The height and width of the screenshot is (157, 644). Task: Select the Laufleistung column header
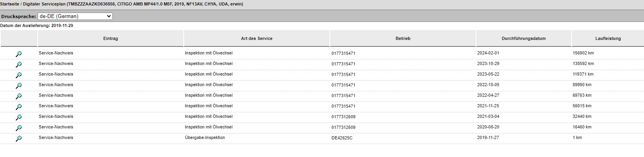tap(608, 38)
